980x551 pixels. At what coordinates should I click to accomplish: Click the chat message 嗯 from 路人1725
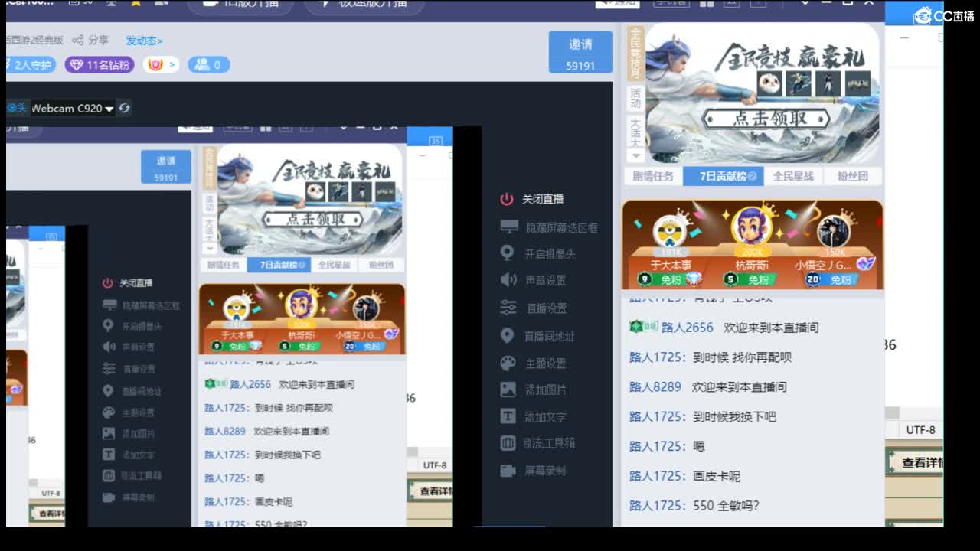[x=698, y=446]
